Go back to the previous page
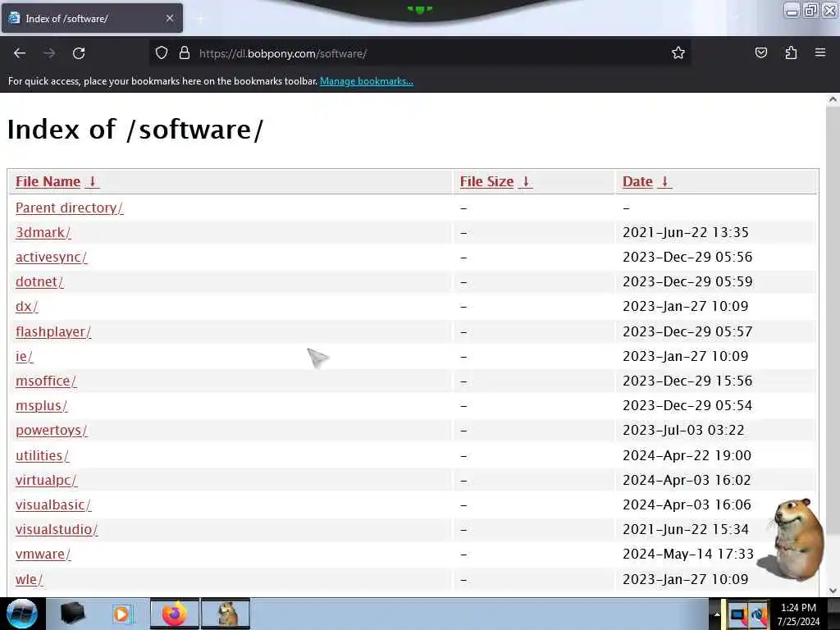Screen dimensions: 840x630 (20, 53)
